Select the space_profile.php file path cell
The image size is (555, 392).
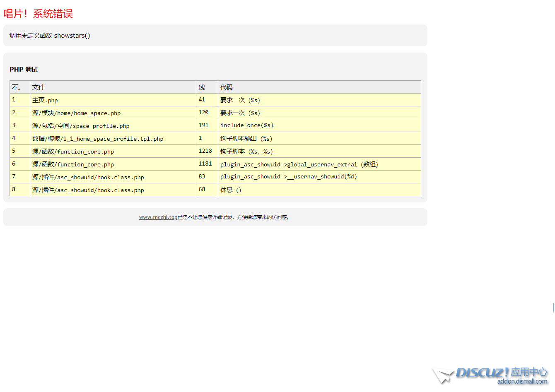[x=113, y=125]
